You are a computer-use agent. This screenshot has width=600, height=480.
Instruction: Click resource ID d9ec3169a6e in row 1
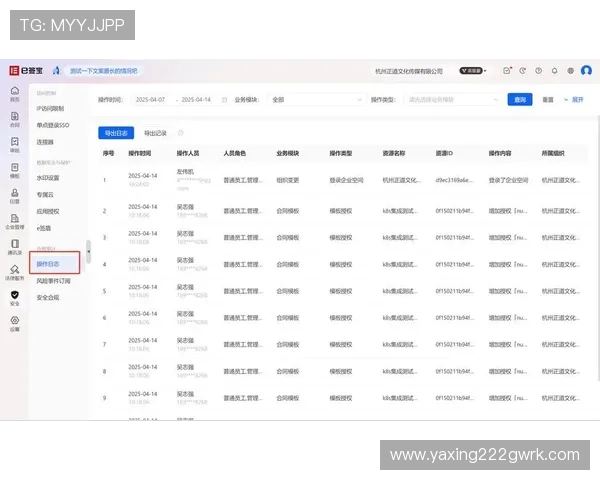454,180
